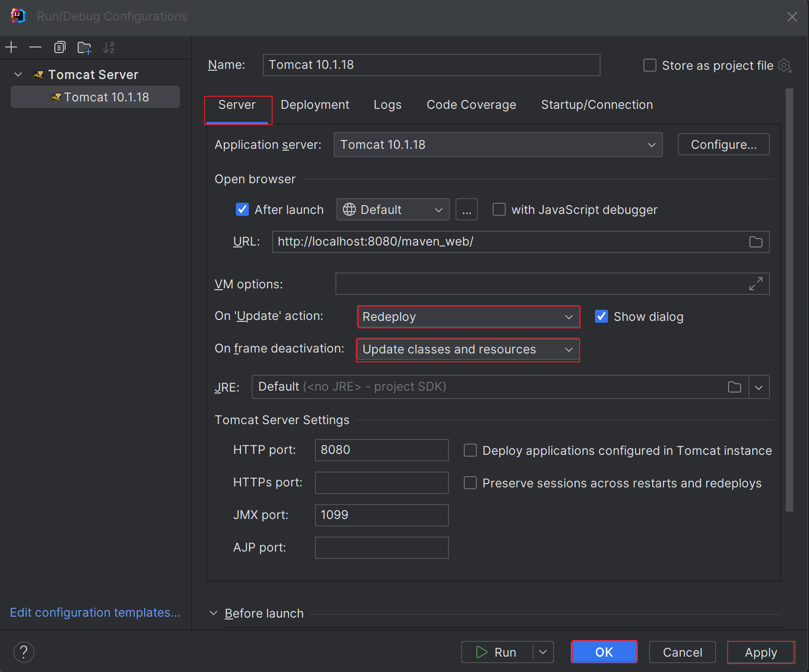The height and width of the screenshot is (672, 809).
Task: Open the Startup/Connection tab
Action: click(597, 105)
